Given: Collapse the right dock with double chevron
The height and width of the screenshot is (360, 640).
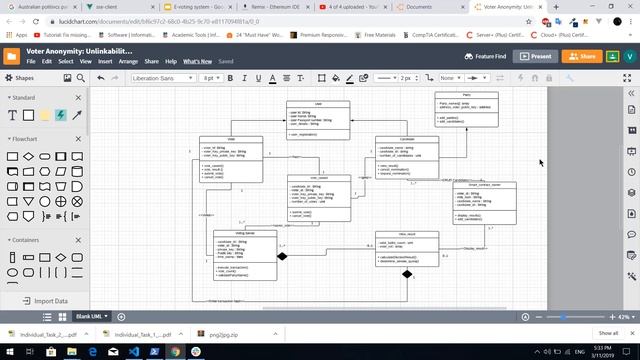Looking at the screenshot, I should (x=631, y=93).
